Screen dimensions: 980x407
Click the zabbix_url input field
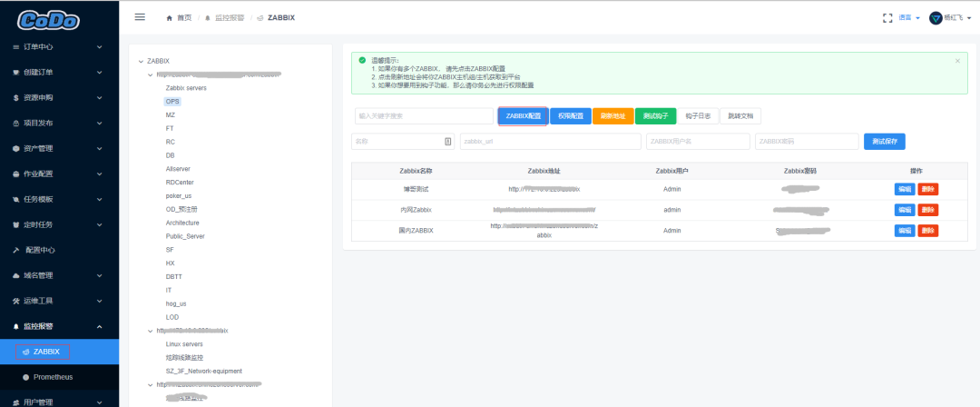pos(550,142)
